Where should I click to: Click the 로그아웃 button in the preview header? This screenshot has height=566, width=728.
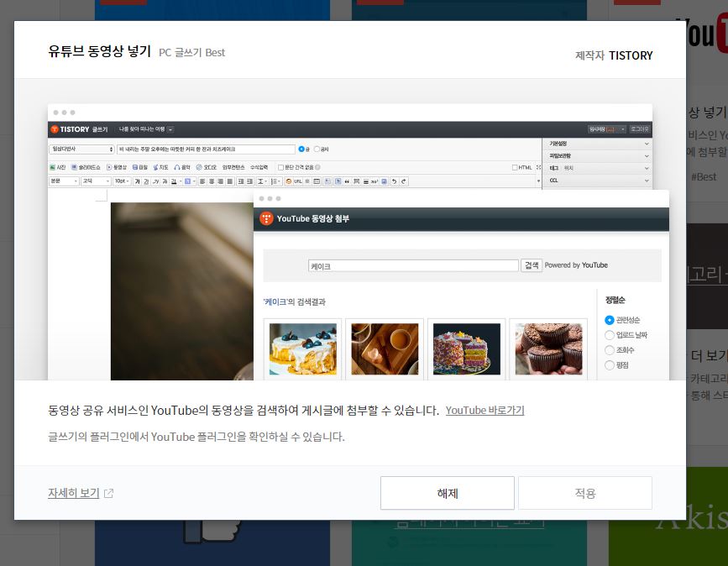click(639, 129)
